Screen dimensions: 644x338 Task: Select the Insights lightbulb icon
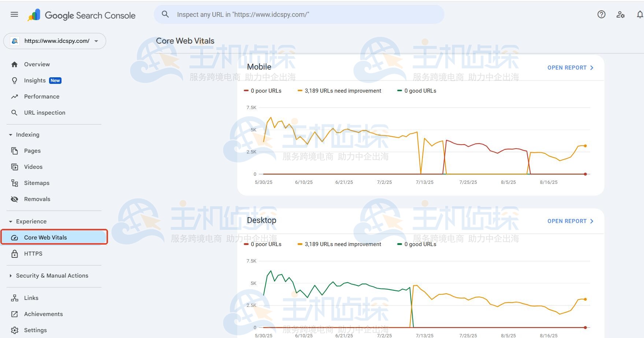click(x=14, y=80)
